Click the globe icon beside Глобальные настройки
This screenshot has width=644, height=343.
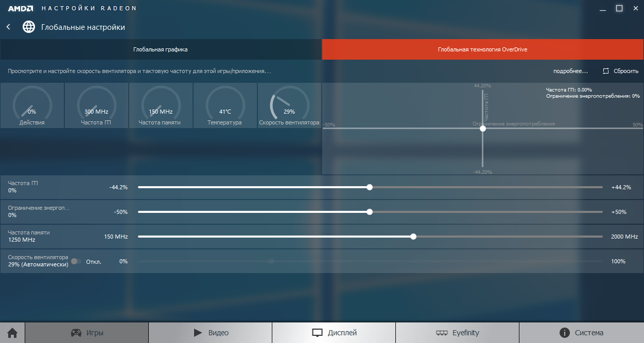pos(29,27)
